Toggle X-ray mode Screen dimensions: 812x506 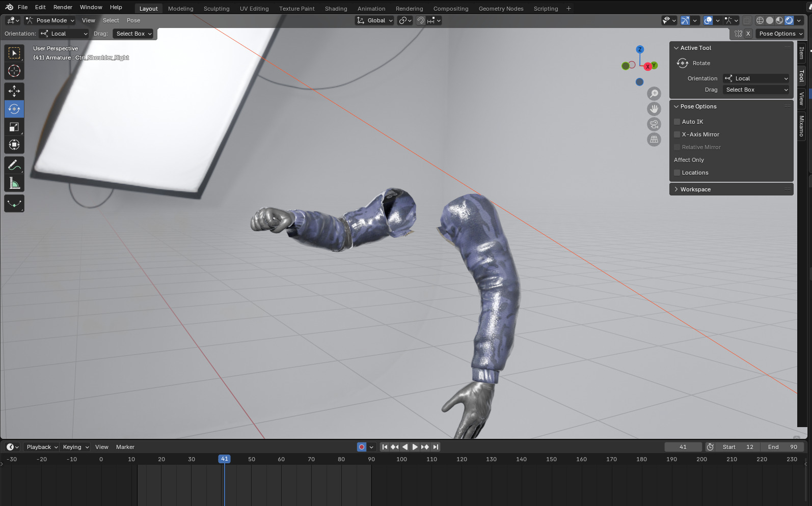(747, 20)
